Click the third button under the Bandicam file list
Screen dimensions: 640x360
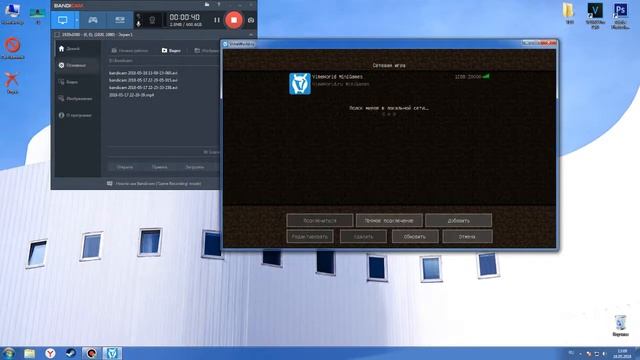195,167
